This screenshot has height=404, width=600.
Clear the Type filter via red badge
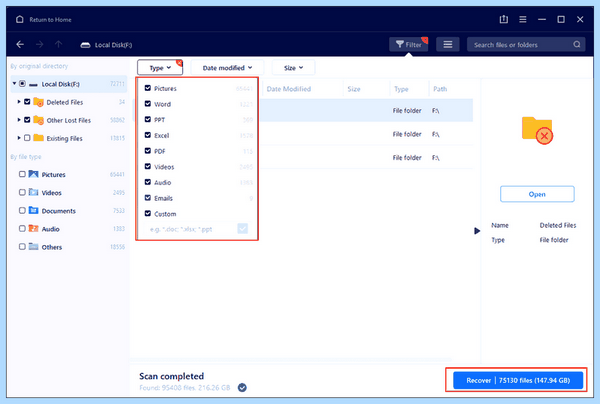[x=179, y=62]
